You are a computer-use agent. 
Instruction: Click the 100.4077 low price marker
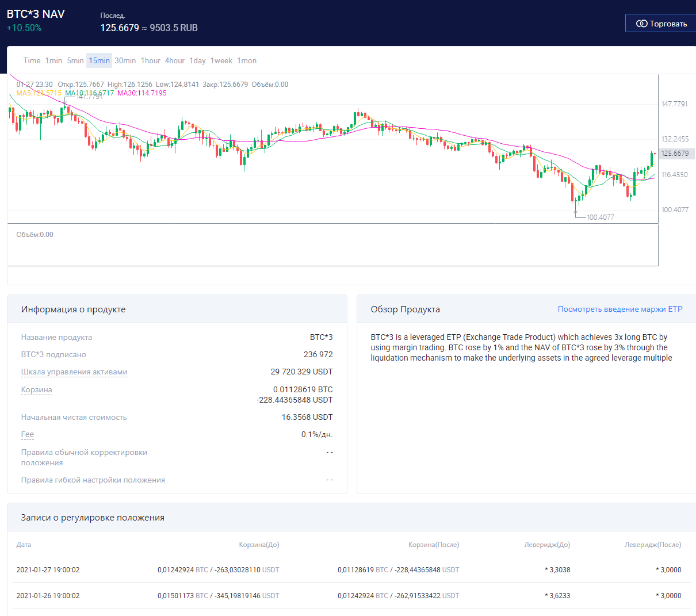pos(600,217)
